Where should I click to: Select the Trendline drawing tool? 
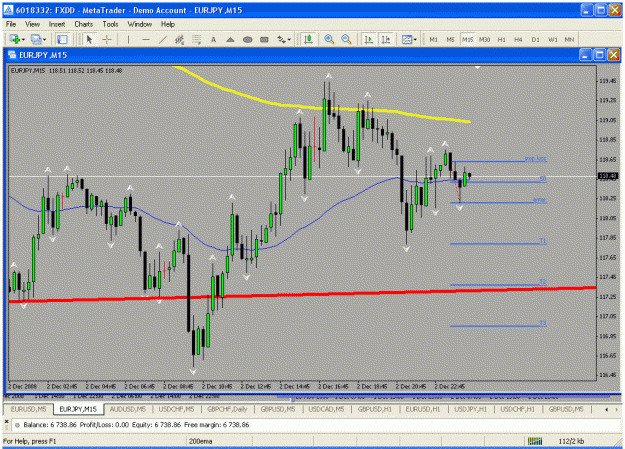pyautogui.click(x=163, y=39)
